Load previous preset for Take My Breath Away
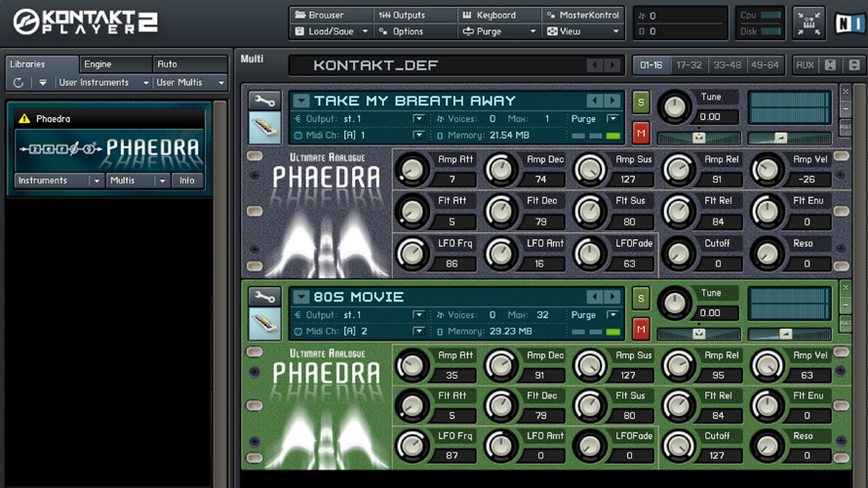The height and width of the screenshot is (488, 868). pyautogui.click(x=595, y=101)
